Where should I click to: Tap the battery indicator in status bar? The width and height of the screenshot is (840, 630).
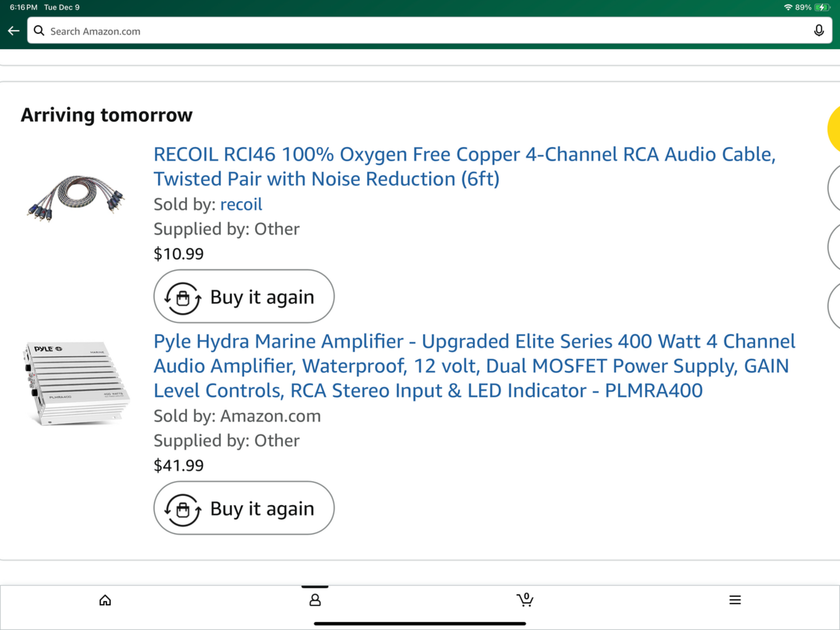(x=822, y=7)
